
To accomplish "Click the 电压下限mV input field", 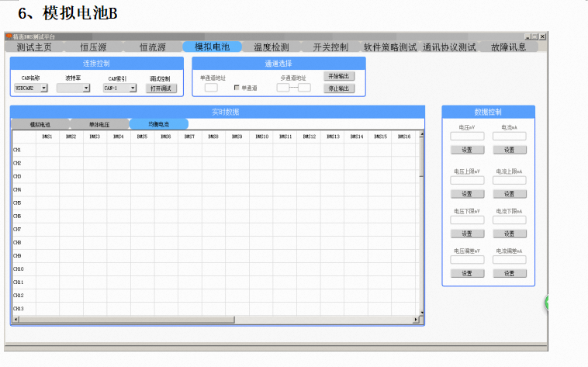I will [x=467, y=220].
